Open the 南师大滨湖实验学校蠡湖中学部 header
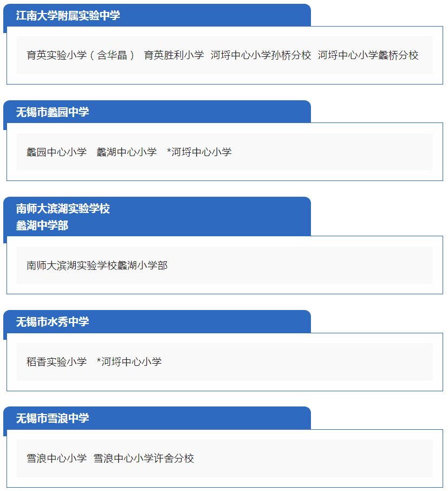Screen dimensions: 448x491 click(63, 217)
